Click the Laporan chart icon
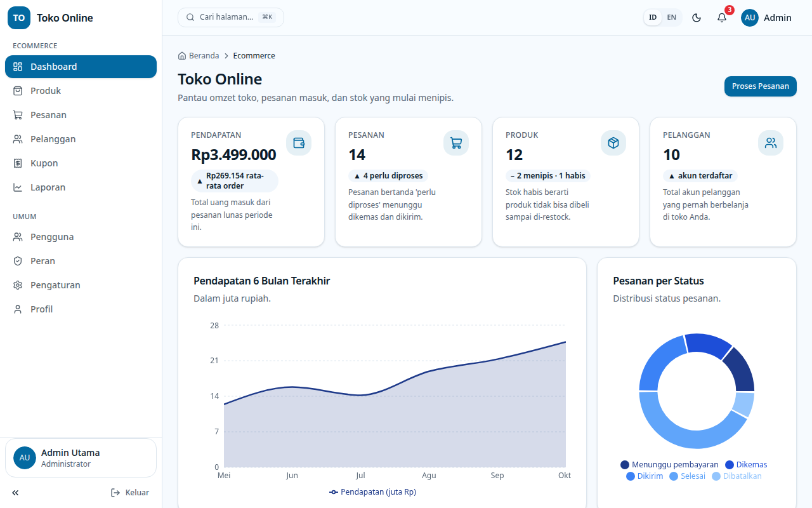Screen dimensions: 812x508 tap(18, 187)
